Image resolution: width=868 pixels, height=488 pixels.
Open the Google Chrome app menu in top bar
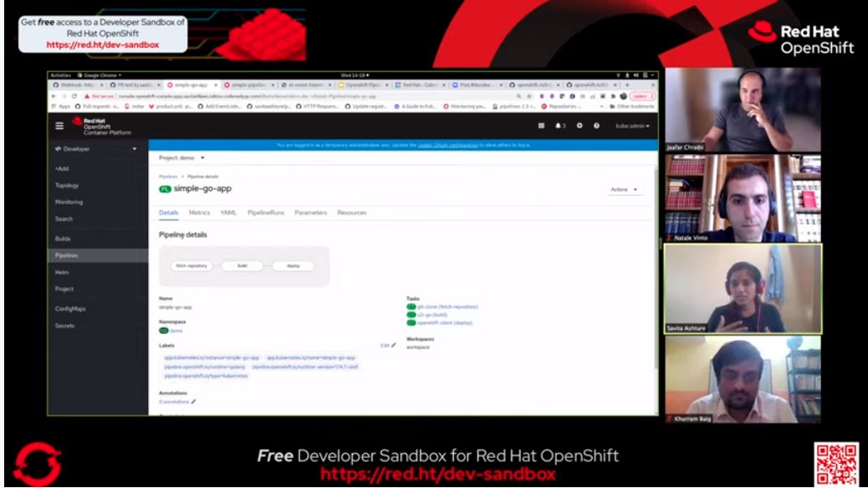[100, 75]
